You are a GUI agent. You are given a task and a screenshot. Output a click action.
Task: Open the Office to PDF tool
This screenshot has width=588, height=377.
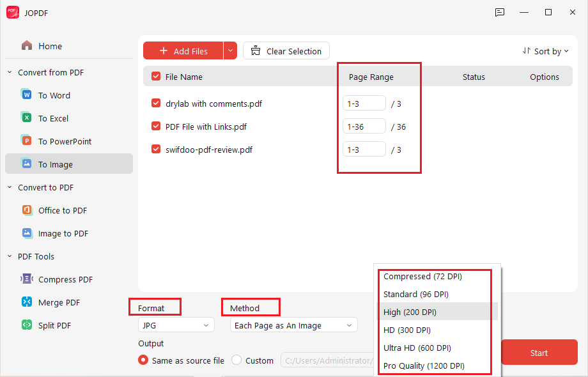[69, 210]
